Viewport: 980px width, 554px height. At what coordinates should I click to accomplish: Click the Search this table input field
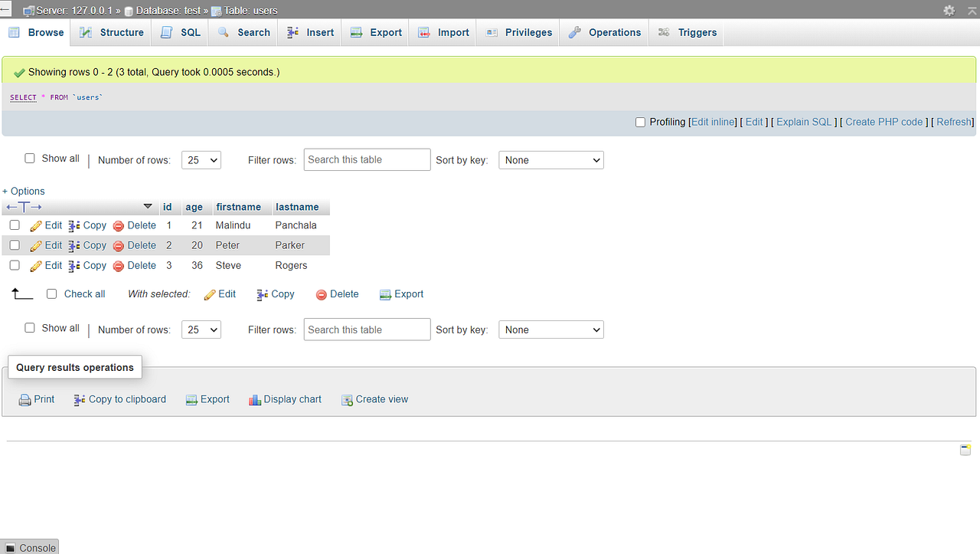tap(367, 159)
